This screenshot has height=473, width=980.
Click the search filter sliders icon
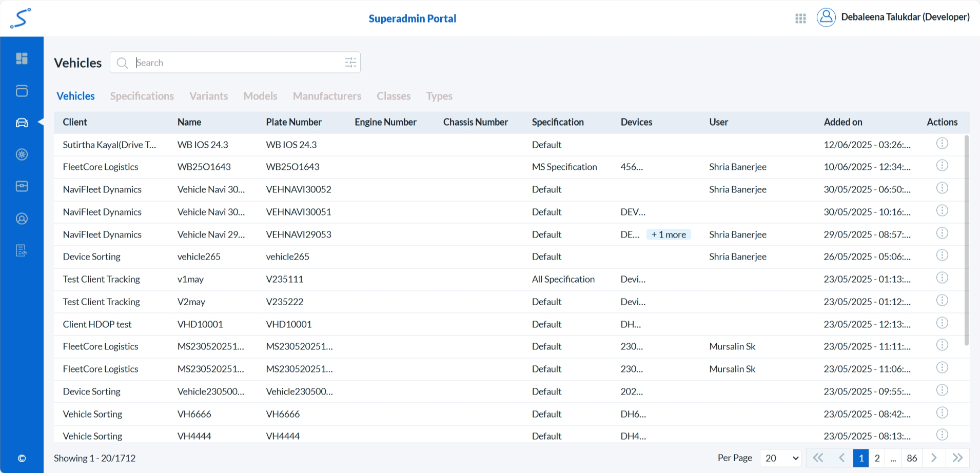[350, 63]
